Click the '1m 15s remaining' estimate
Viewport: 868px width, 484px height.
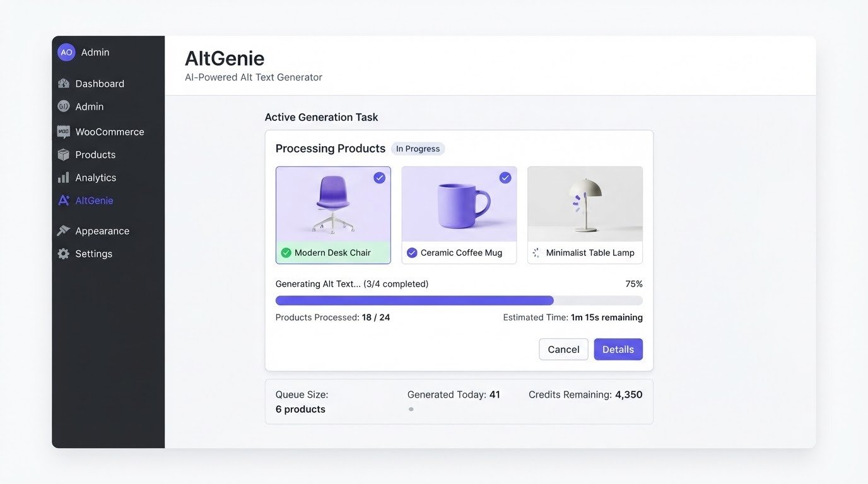click(x=607, y=318)
